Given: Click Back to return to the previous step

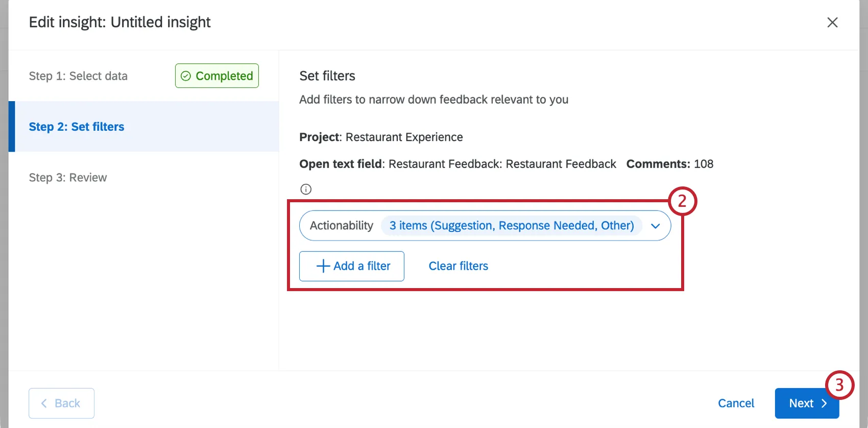Looking at the screenshot, I should [61, 403].
